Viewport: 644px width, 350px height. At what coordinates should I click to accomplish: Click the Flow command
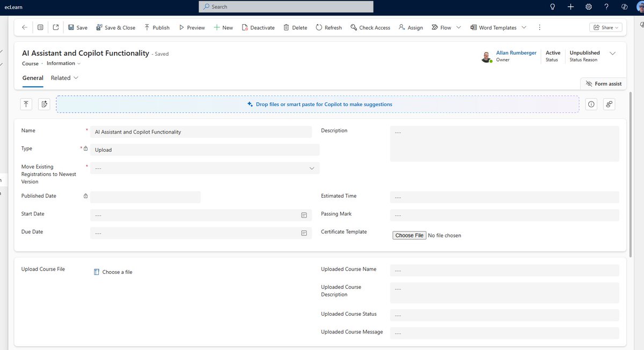[441, 27]
